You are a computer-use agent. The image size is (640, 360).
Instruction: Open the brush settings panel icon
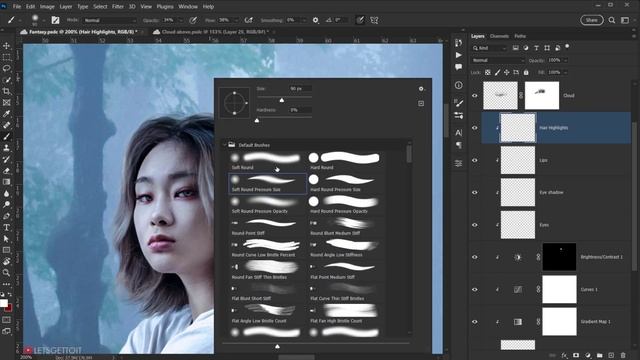point(55,20)
